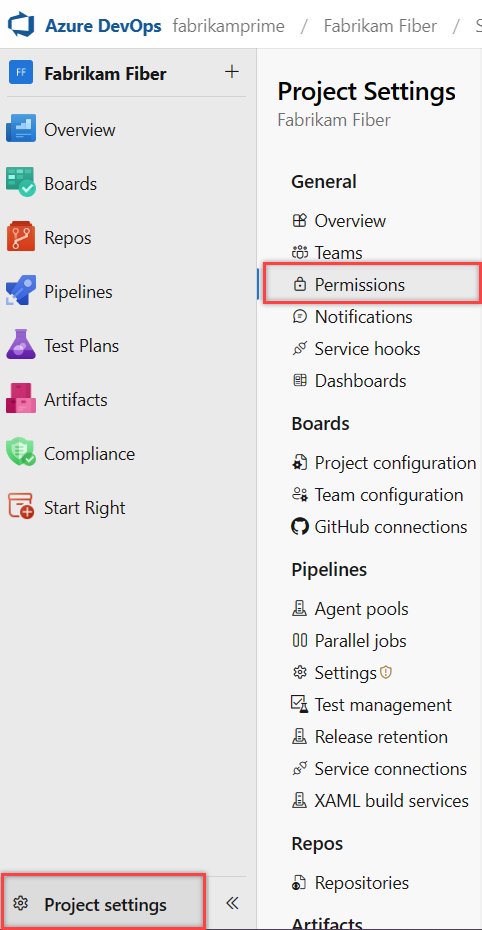
Task: Go to Pipelines via rocket icon
Action: (21, 291)
